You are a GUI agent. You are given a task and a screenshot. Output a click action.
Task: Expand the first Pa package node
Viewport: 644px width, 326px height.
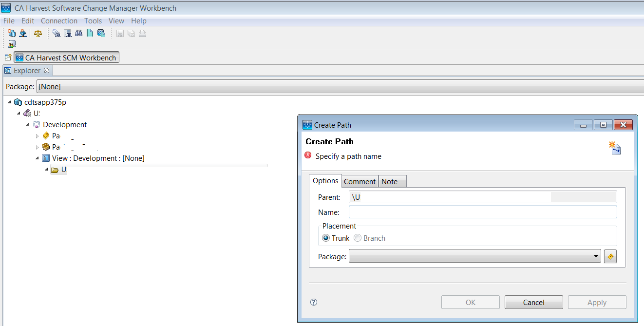[37, 135]
